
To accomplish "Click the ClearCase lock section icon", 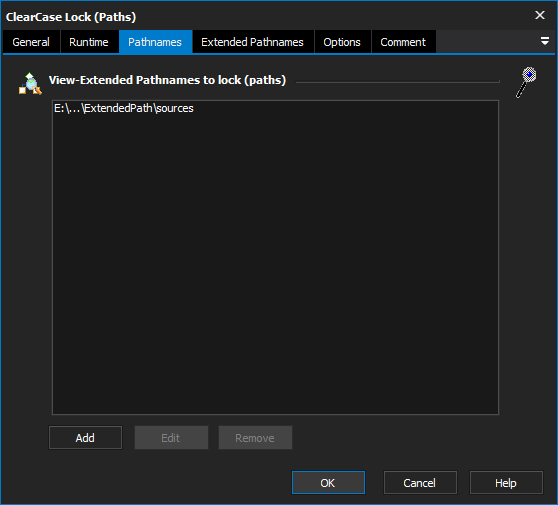I will (x=30, y=84).
